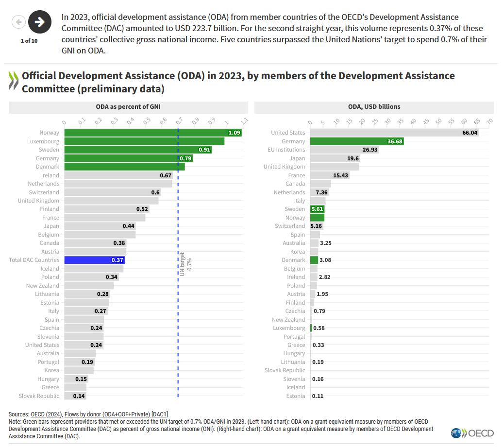Image resolution: width=503 pixels, height=448 pixels.
Task: Select the 'Total DAC Countries' label
Action: click(34, 260)
